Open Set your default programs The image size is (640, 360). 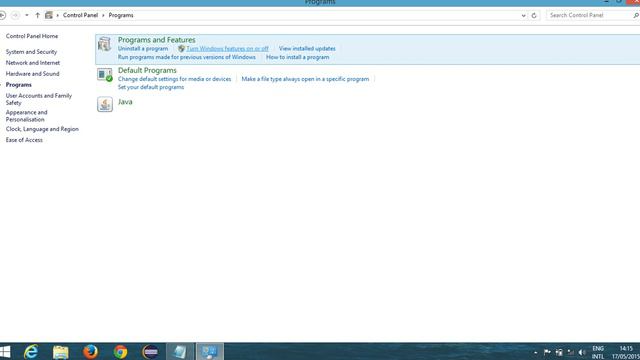click(151, 87)
